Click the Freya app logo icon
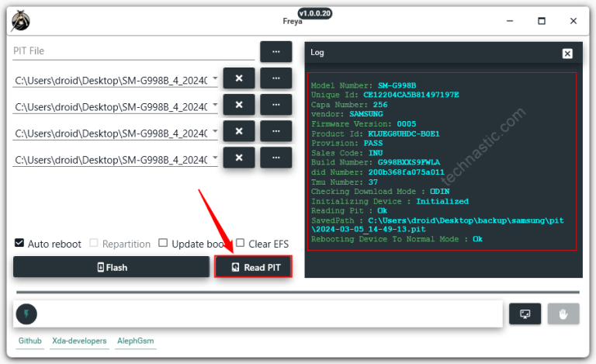The width and height of the screenshot is (596, 364). (x=21, y=21)
